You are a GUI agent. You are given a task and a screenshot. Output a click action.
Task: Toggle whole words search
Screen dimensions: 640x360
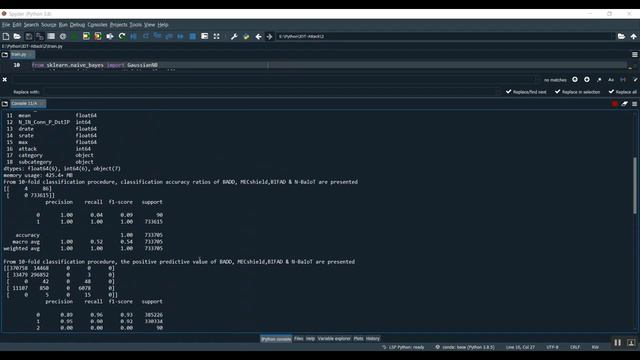tap(623, 80)
